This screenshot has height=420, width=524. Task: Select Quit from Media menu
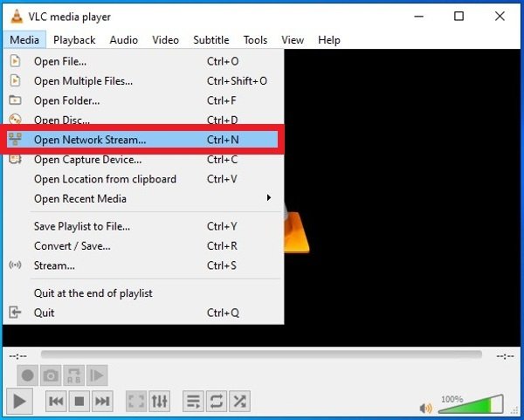tap(143, 313)
